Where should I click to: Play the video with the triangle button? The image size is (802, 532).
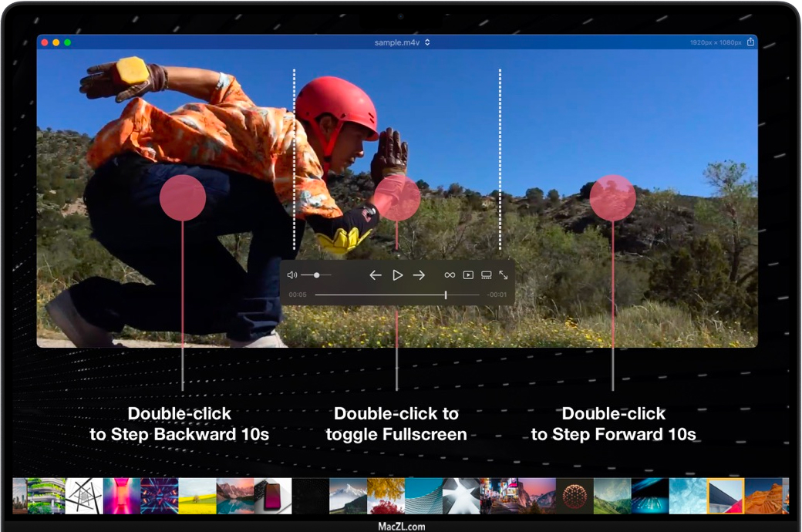pyautogui.click(x=397, y=275)
